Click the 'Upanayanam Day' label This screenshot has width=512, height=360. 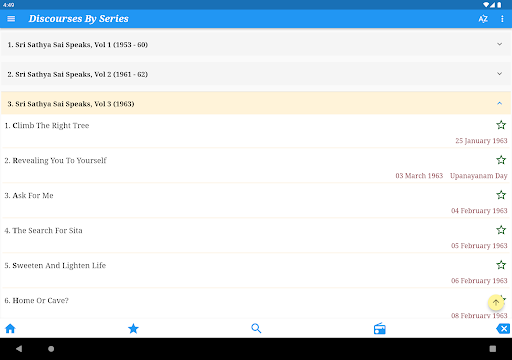pyautogui.click(x=479, y=176)
